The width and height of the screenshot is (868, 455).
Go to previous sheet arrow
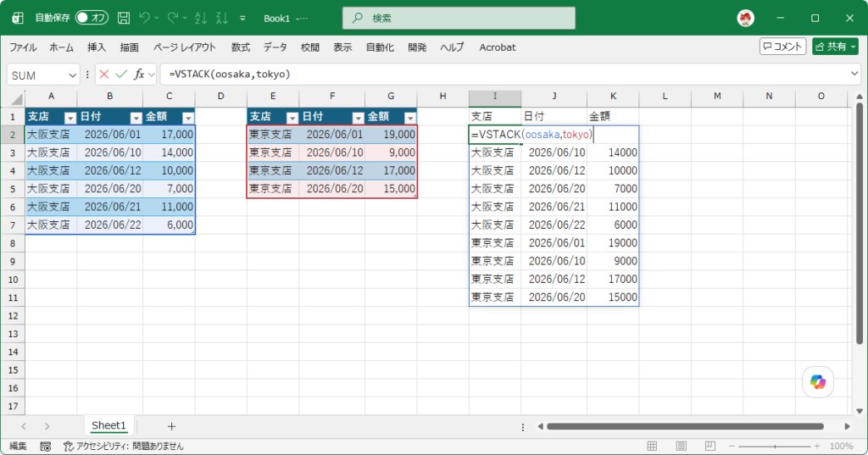click(x=23, y=426)
